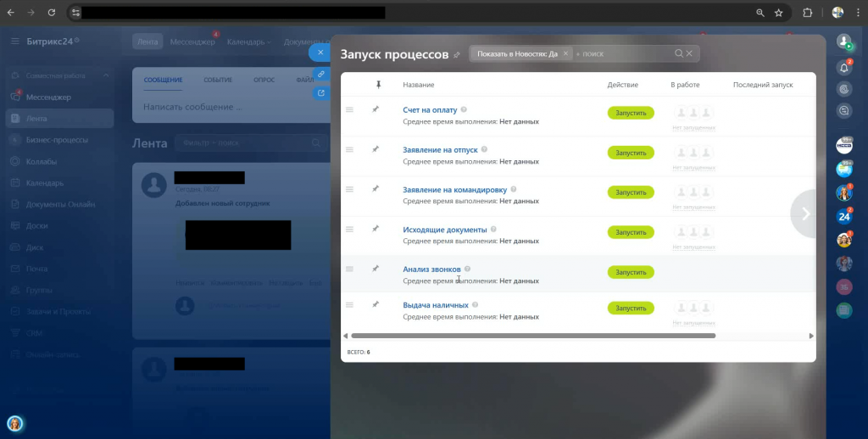Switch to the Мессенджер top tab

(x=192, y=42)
